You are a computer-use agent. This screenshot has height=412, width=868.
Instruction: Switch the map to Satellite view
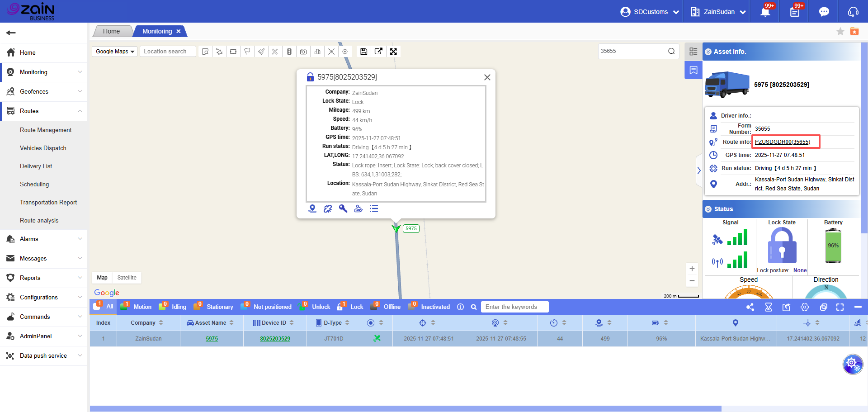click(127, 278)
